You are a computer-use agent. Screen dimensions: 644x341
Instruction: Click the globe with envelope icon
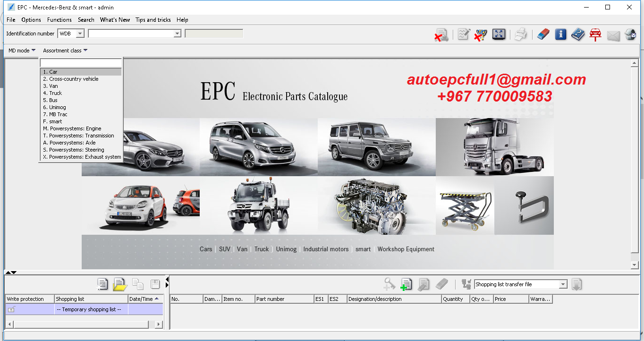[x=630, y=34]
